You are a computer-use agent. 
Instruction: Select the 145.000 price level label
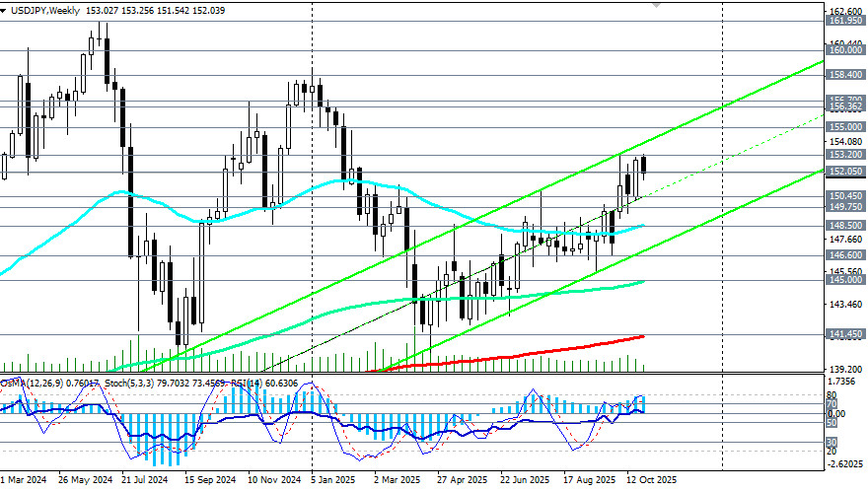click(844, 280)
